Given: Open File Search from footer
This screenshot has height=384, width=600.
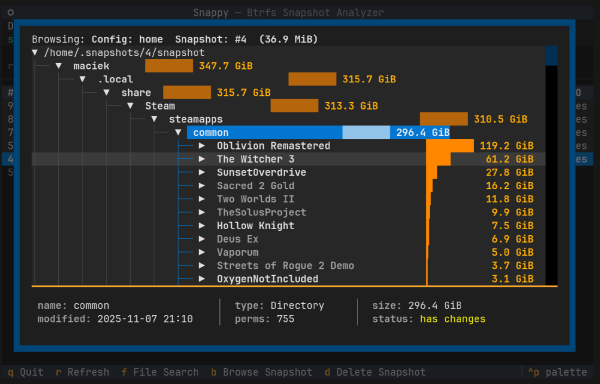Looking at the screenshot, I should tap(160, 372).
